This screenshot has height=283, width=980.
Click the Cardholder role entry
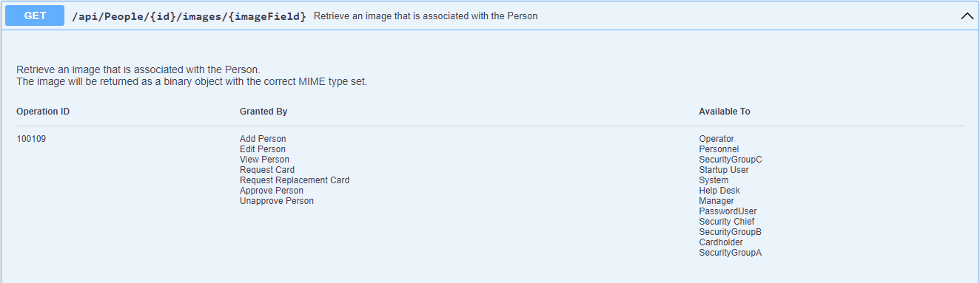tap(721, 242)
